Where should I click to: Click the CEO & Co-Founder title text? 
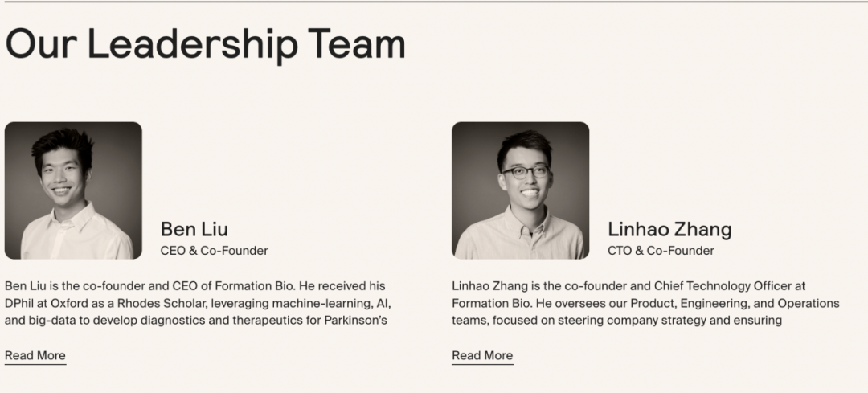(215, 251)
